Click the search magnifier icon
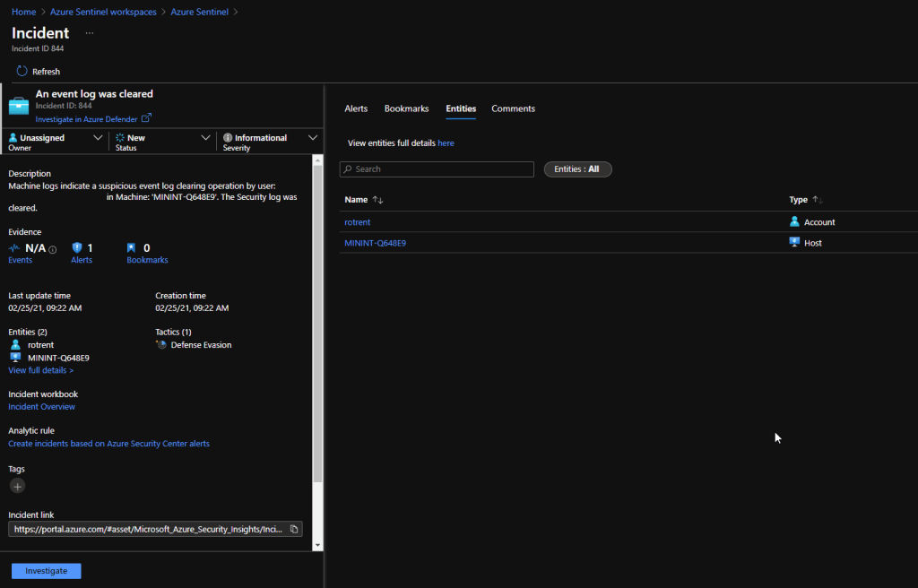918x588 pixels. 348,169
